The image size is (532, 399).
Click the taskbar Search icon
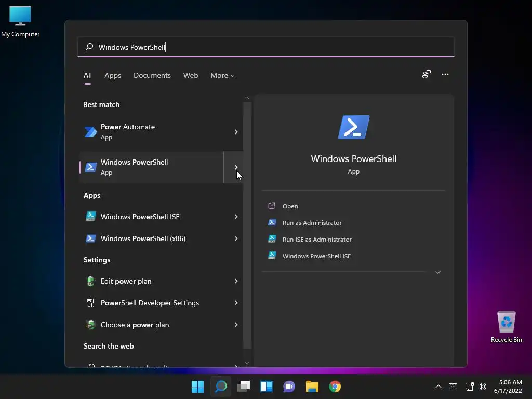pyautogui.click(x=221, y=387)
